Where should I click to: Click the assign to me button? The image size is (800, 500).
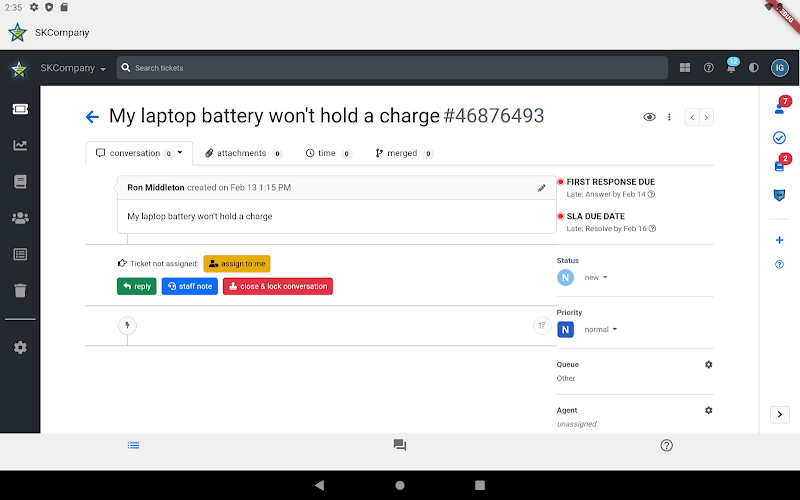(x=237, y=264)
